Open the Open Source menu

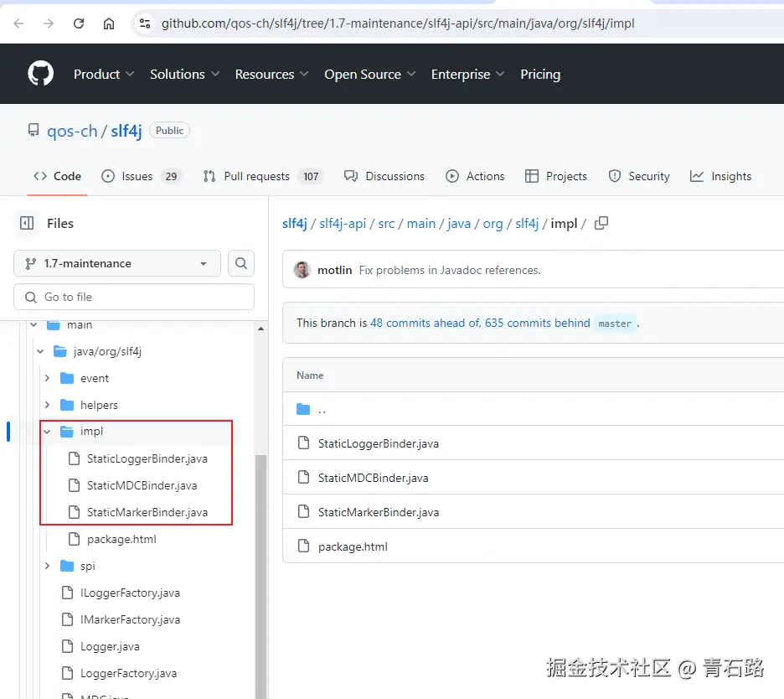tap(370, 74)
